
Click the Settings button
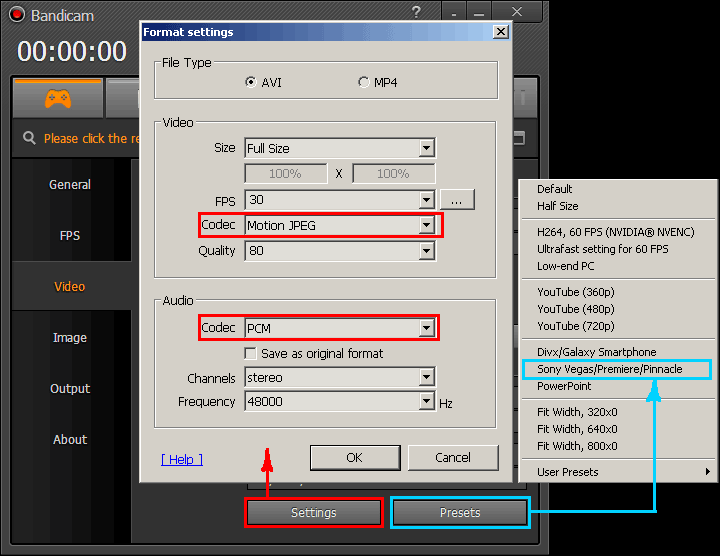314,512
